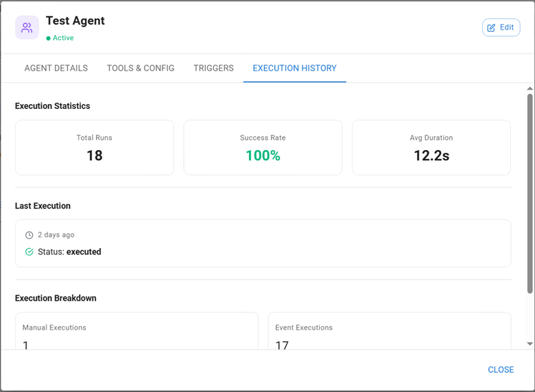Click the clock icon beside 2 days ago
This screenshot has width=535, height=392.
tap(29, 235)
